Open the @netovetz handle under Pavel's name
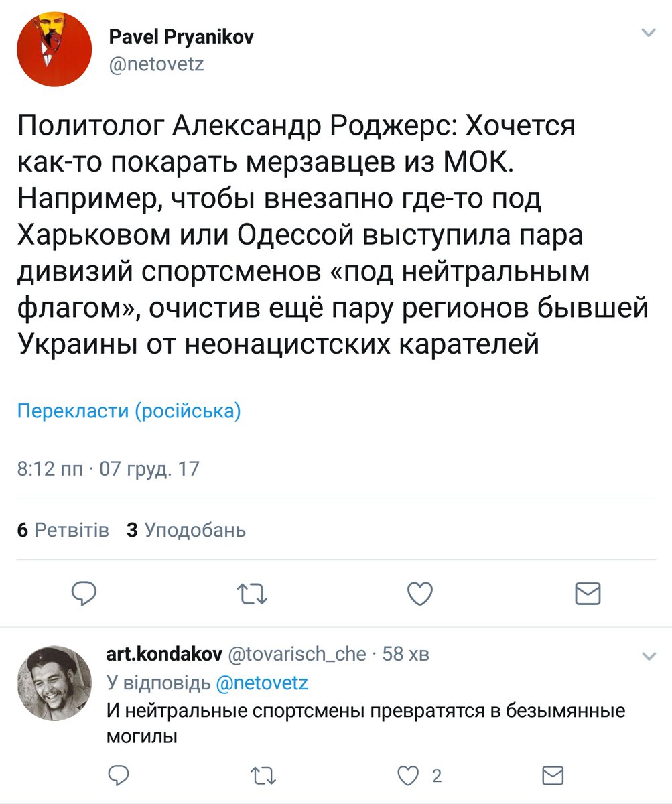Viewport: 672px width, 804px height. pyautogui.click(x=156, y=64)
